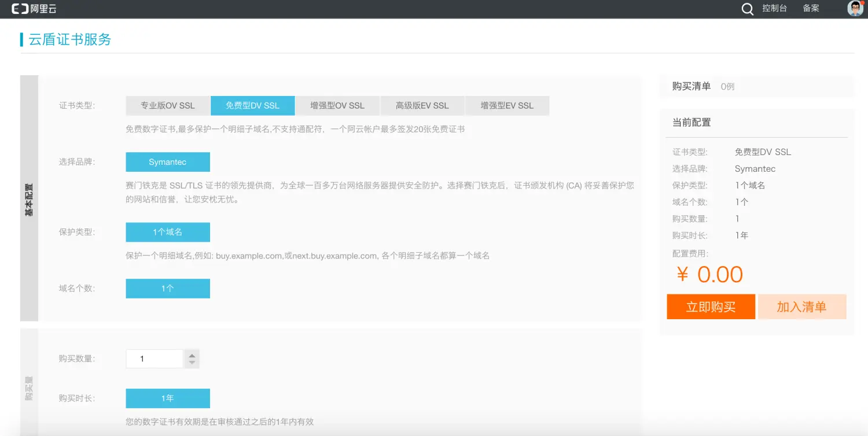Decrease purchase quantity with down arrow
This screenshot has width=868, height=436.
(192, 363)
